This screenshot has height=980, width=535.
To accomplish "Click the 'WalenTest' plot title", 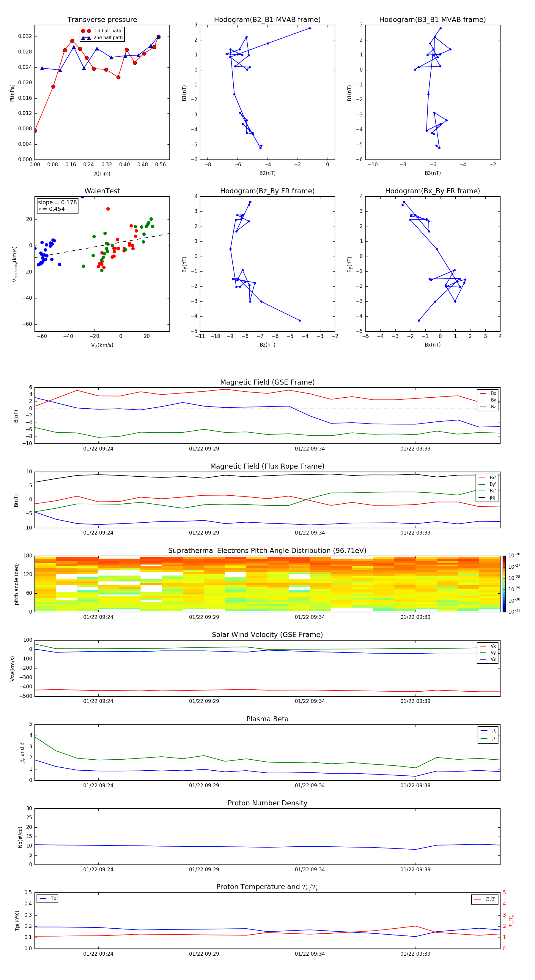I will click(x=102, y=191).
